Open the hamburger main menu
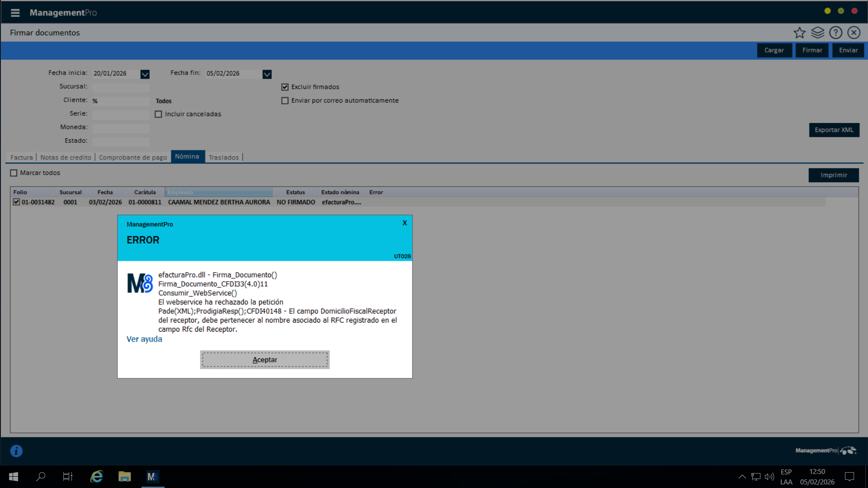Viewport: 868px width, 488px height. click(x=15, y=13)
